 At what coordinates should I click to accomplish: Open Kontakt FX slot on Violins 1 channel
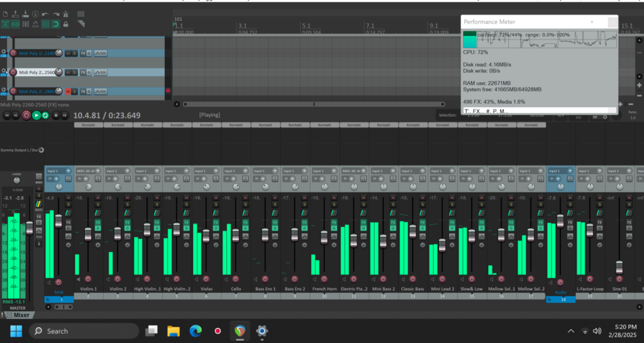click(x=88, y=125)
